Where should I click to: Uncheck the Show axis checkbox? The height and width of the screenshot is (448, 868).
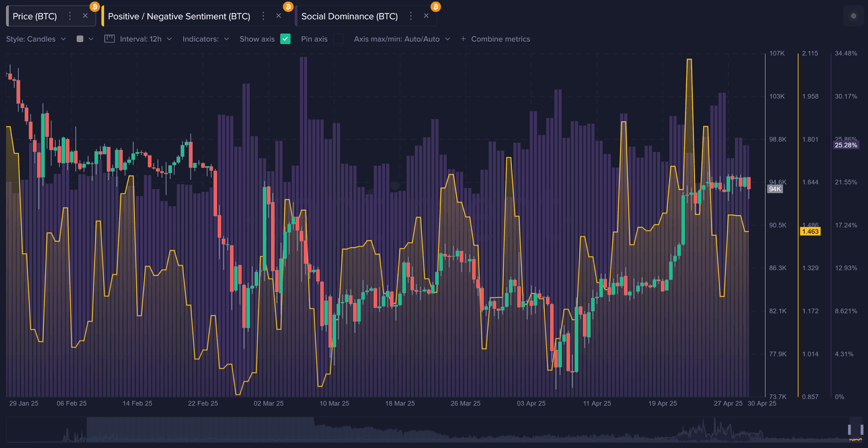[285, 39]
